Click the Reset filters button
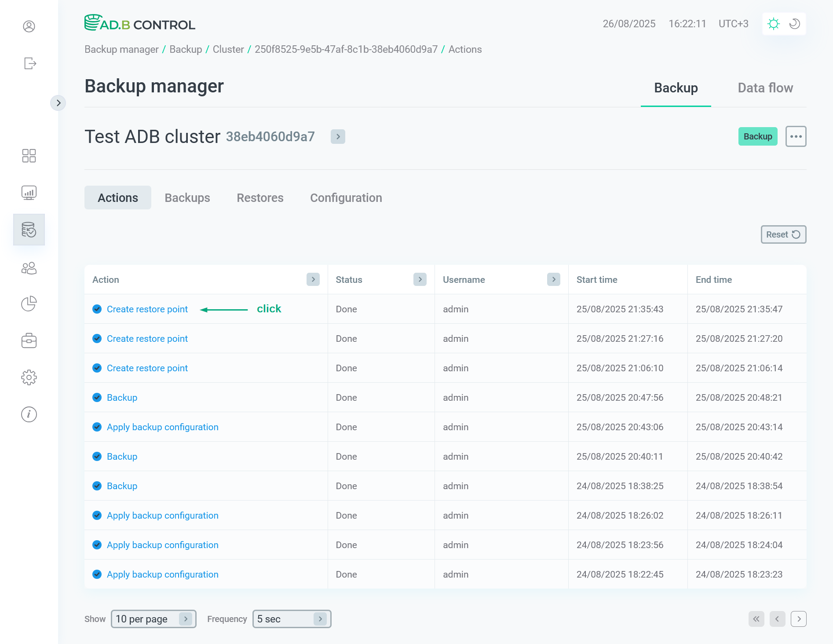The width and height of the screenshot is (833, 644). [783, 234]
